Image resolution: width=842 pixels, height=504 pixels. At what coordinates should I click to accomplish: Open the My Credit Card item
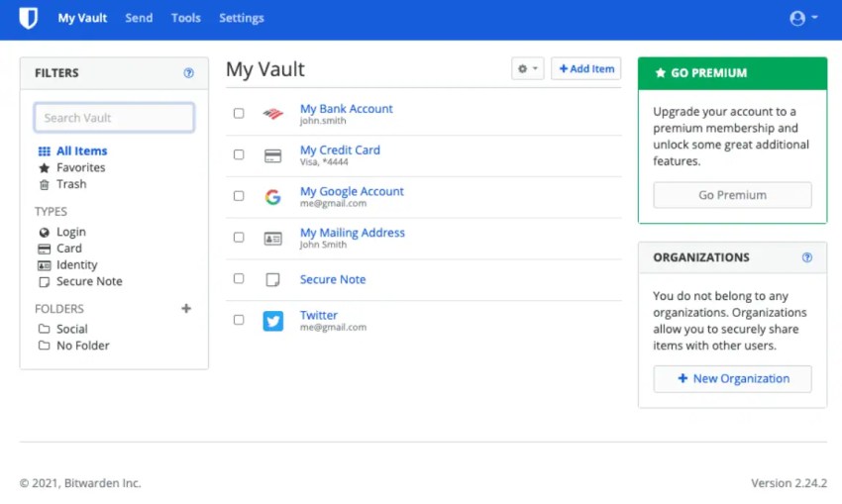340,150
